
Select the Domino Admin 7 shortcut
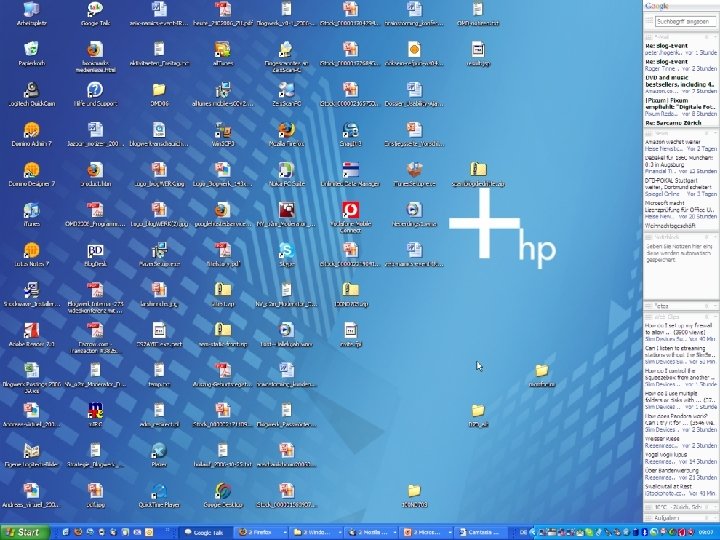click(31, 135)
